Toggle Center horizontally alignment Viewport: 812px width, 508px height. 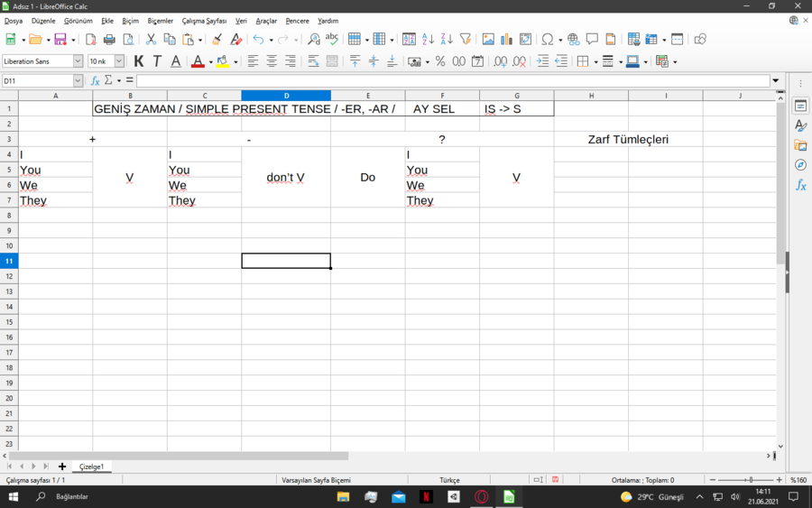(272, 61)
